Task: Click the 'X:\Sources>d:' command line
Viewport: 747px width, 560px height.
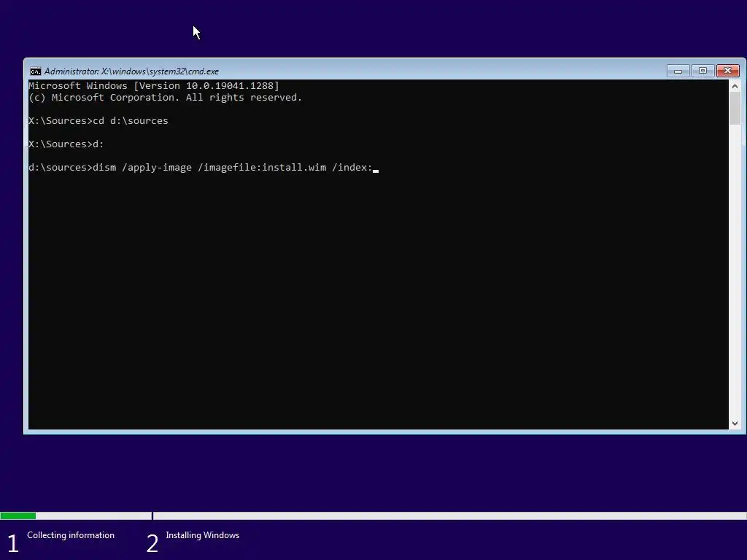Action: tap(66, 144)
